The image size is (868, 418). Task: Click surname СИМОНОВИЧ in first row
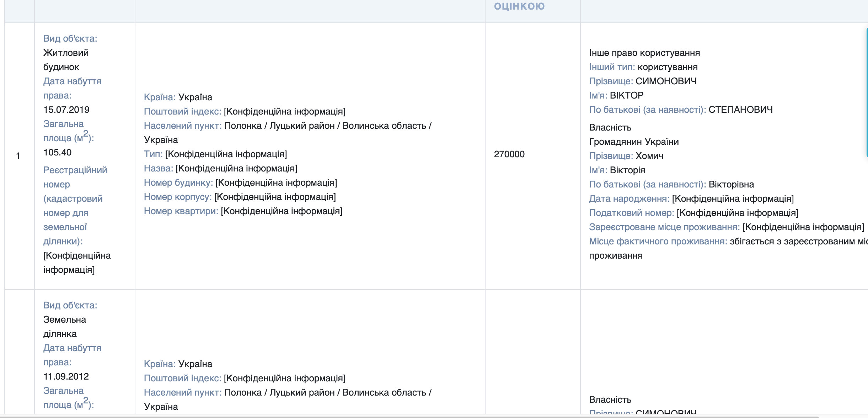tap(666, 81)
